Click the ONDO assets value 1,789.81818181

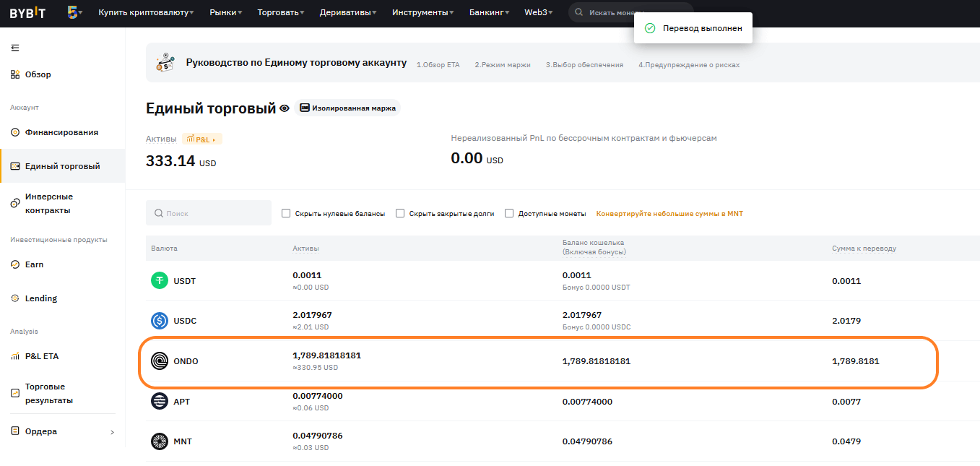pos(327,355)
